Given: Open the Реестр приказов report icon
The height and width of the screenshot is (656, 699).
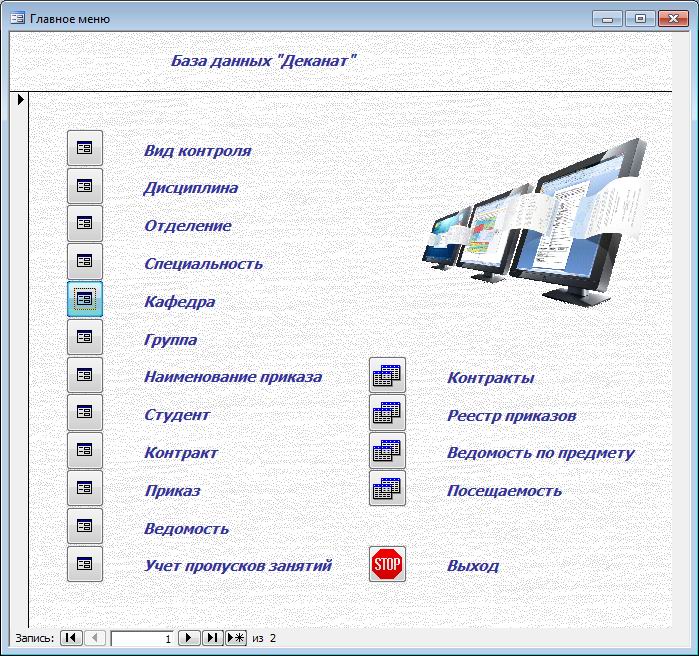Looking at the screenshot, I should coord(387,413).
